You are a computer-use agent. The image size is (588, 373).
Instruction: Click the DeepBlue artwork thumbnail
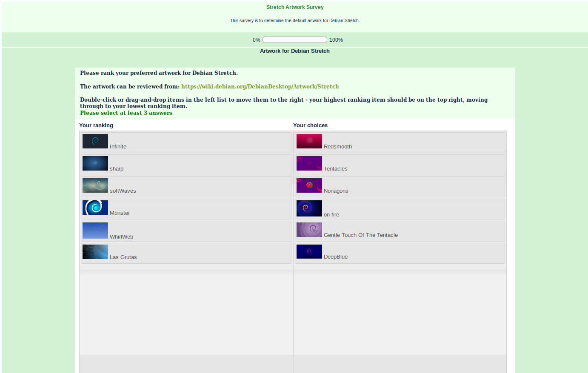pyautogui.click(x=309, y=251)
